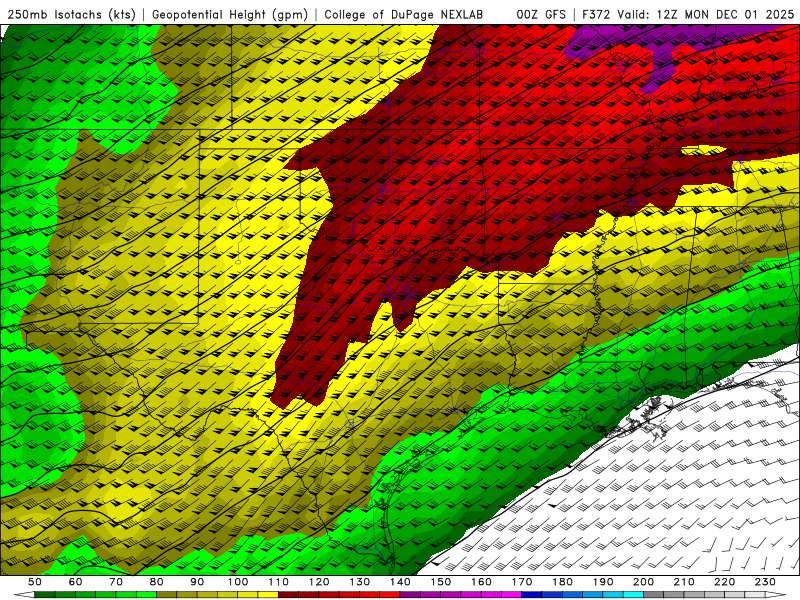Click the legend value 220
Screen dimensions: 800x600
[724, 582]
